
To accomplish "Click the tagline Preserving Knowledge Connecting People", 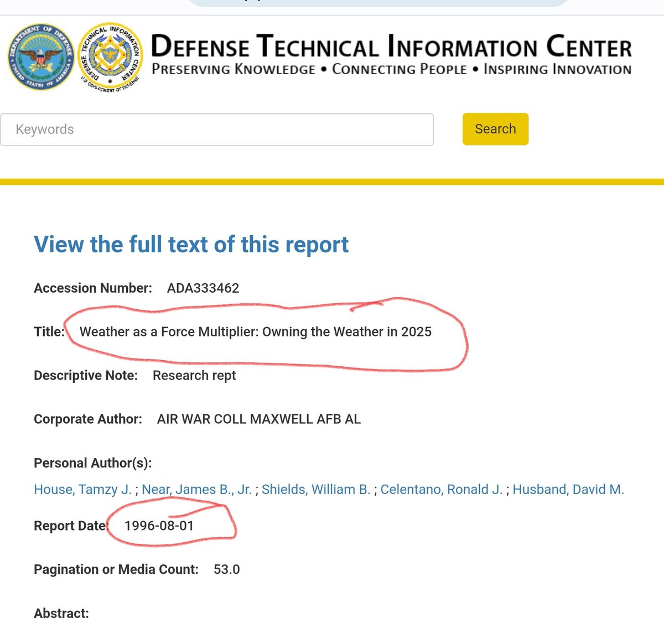I will click(x=391, y=70).
